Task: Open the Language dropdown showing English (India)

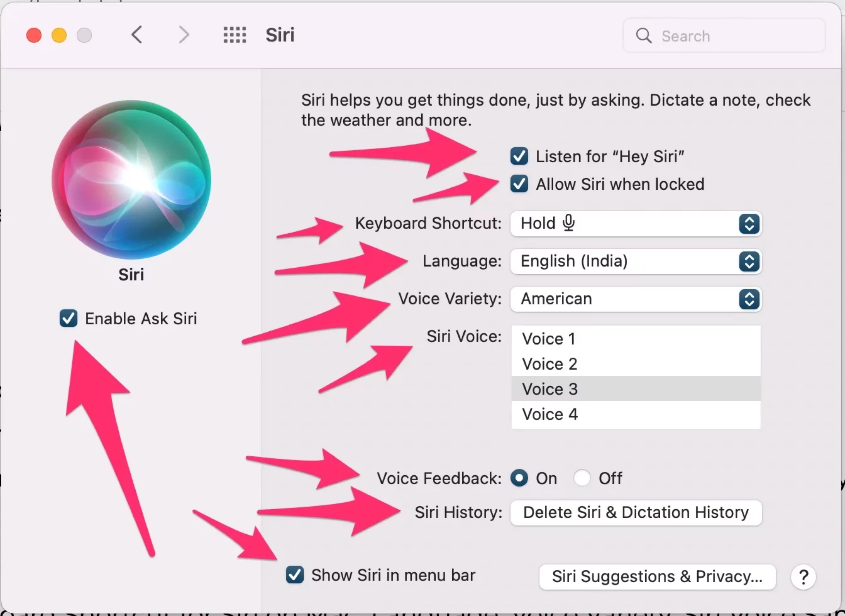Action: 636,261
